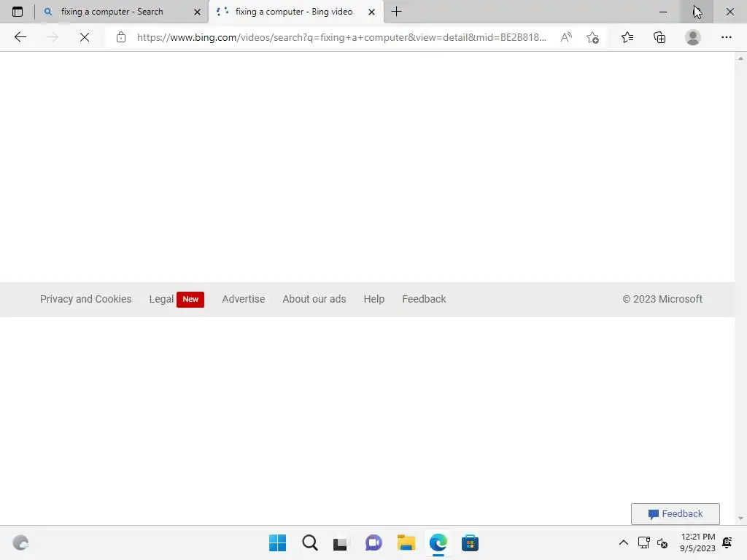The height and width of the screenshot is (560, 747).
Task: Open About our ads link
Action: (314, 299)
